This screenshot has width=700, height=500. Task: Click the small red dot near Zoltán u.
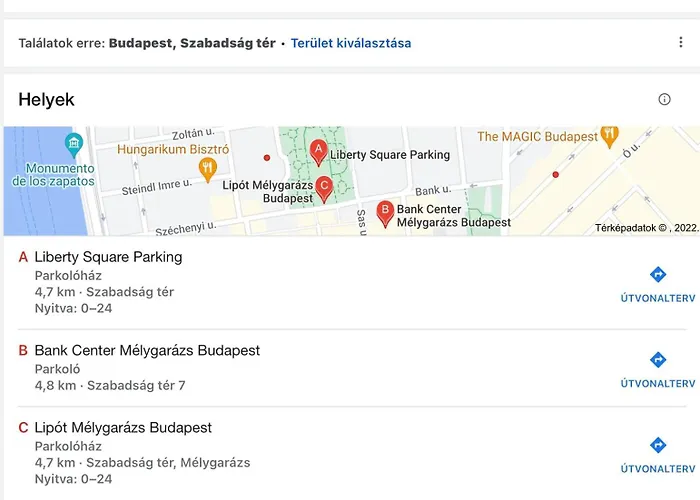coord(267,158)
